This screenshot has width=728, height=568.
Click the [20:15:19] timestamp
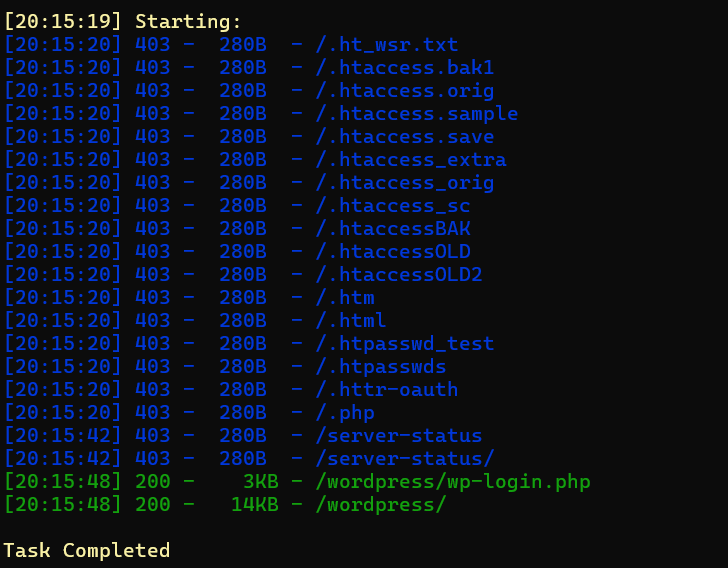[63, 22]
